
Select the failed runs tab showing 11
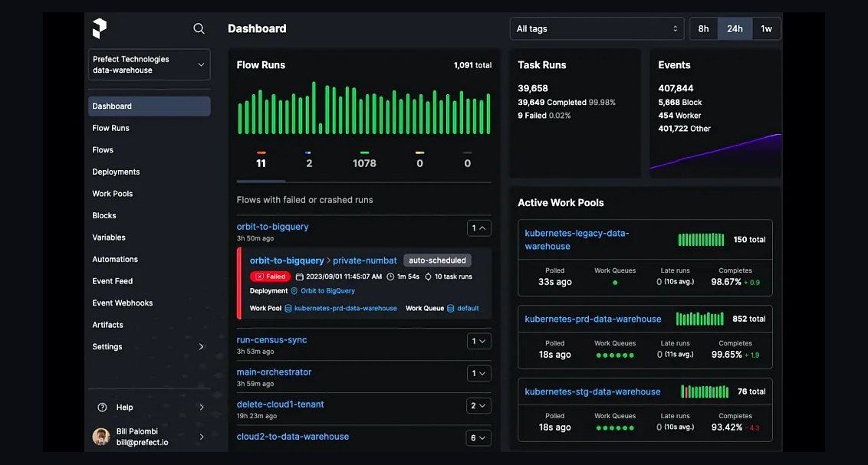(261, 161)
